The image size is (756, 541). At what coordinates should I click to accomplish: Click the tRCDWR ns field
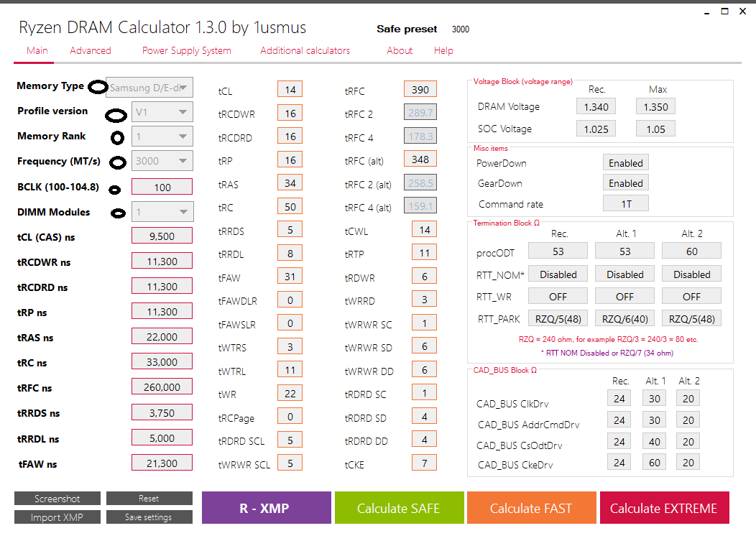click(162, 262)
